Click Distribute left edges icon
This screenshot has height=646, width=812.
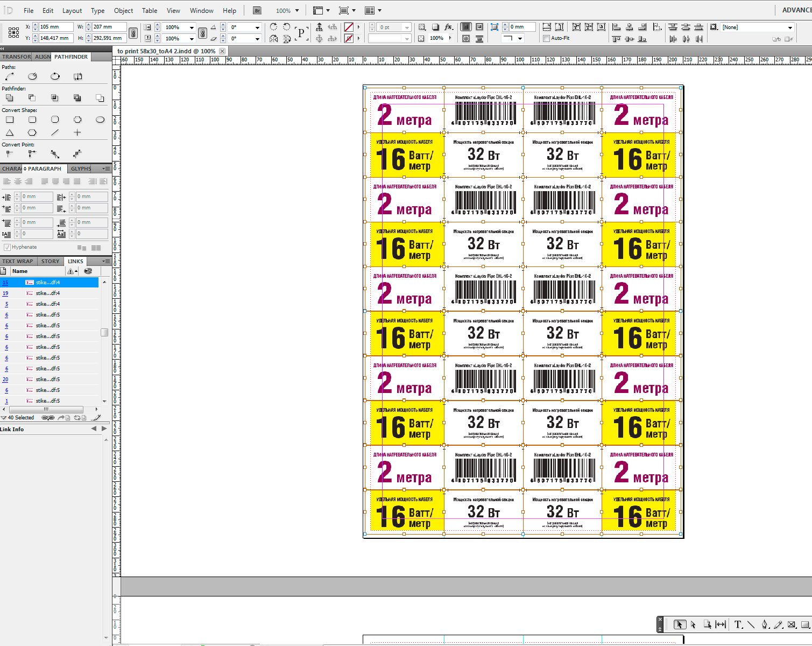[x=673, y=39]
